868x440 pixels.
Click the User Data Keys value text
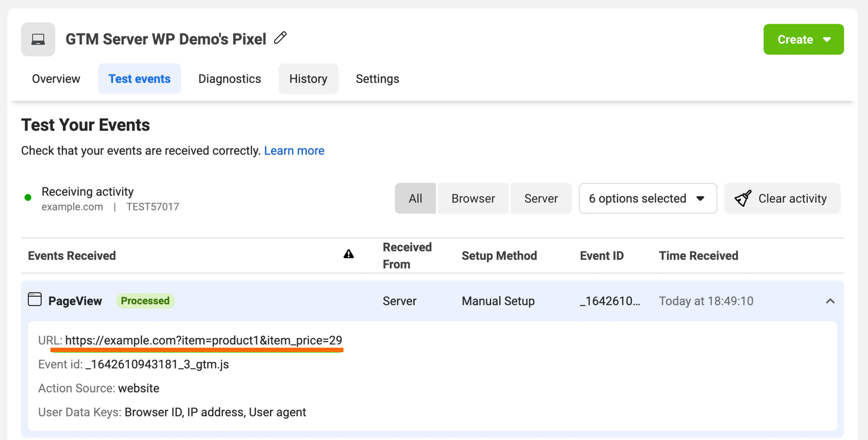(215, 412)
